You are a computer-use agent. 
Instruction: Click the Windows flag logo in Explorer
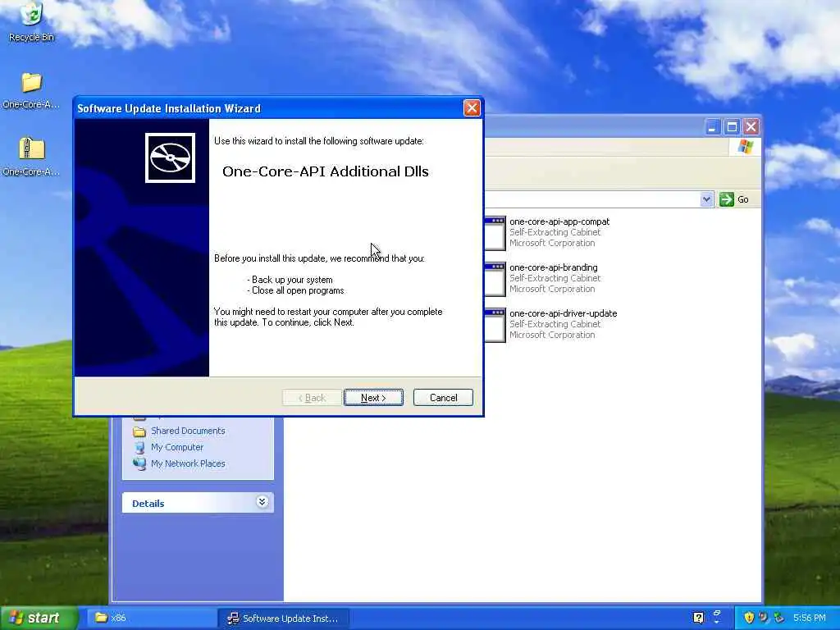(745, 146)
